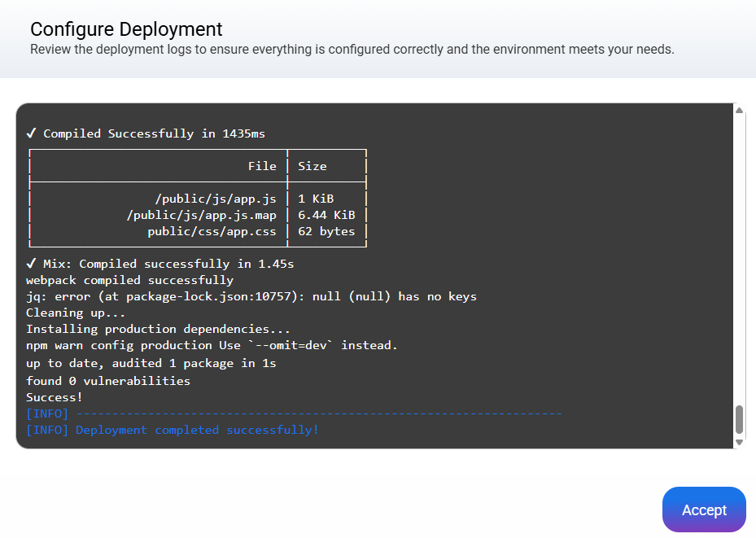Click the checkmark before Compiled Successfully in 1435ms
Screen dimensions: 756x538
(31, 133)
